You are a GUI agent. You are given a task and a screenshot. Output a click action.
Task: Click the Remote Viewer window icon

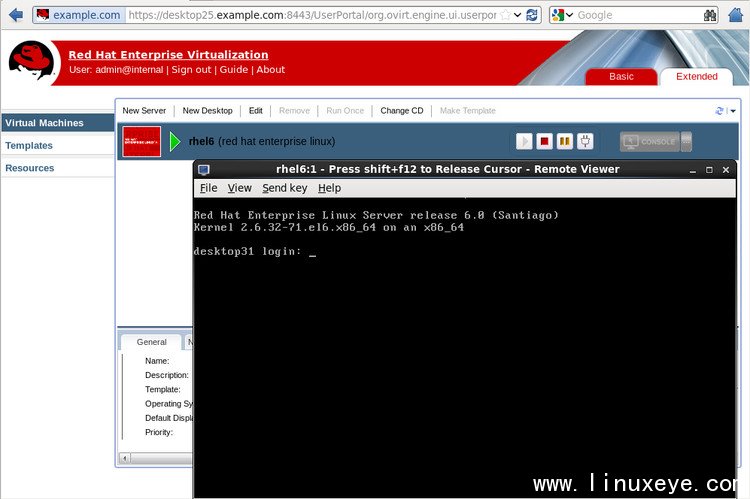coord(204,169)
